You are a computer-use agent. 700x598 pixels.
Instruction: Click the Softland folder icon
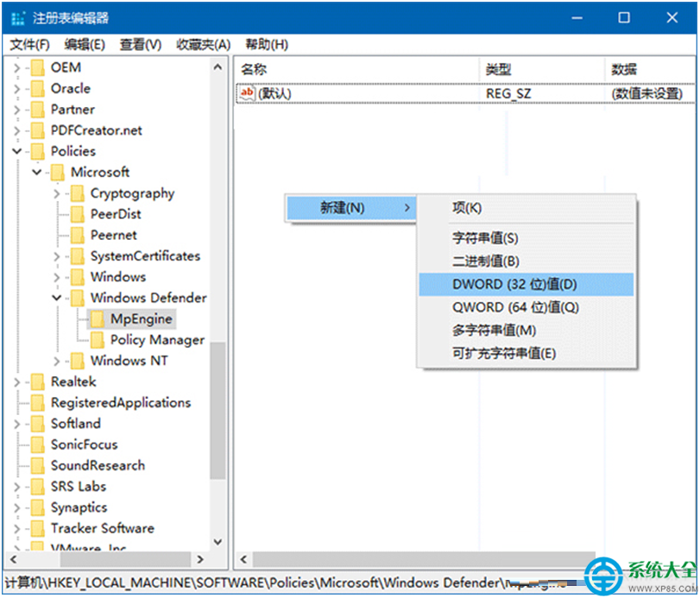(x=37, y=424)
